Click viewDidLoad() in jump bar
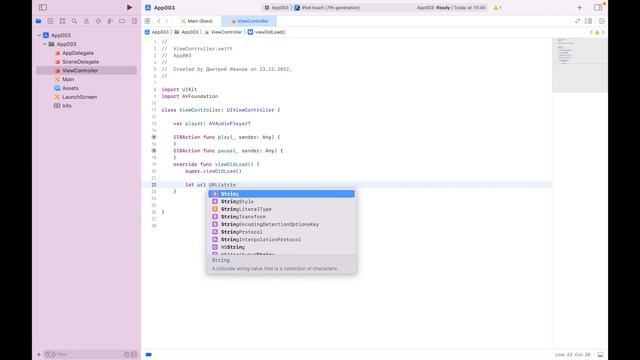640x360 pixels. coord(267,32)
